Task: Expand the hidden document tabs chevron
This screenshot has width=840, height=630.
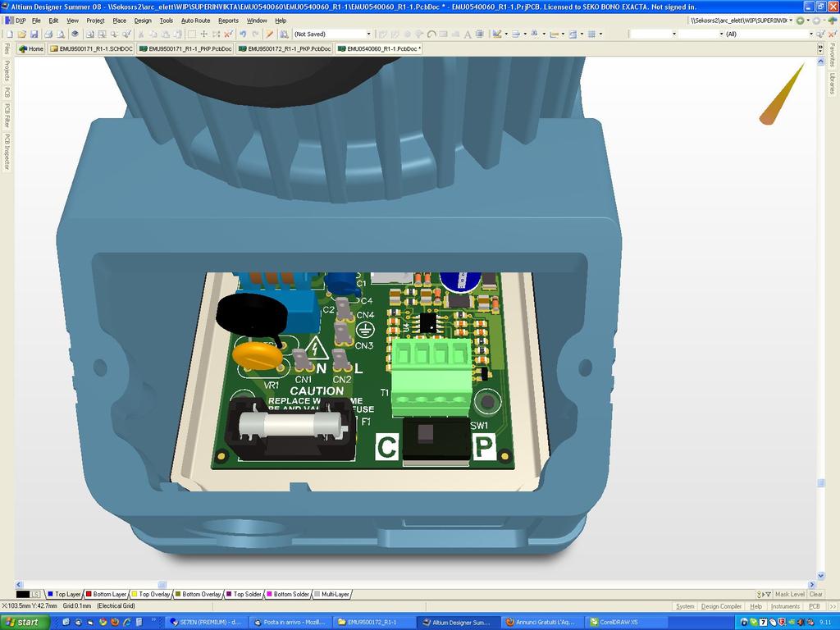Action: pos(820,48)
